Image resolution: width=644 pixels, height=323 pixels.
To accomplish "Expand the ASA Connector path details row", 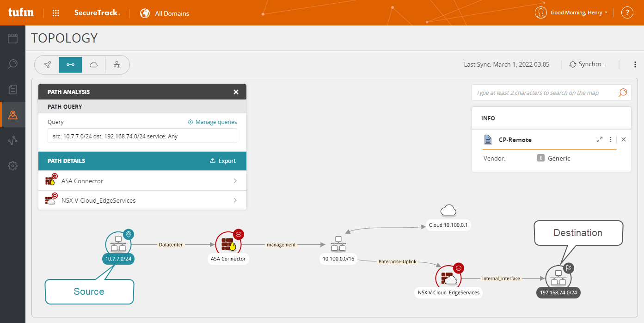I will 142,181.
